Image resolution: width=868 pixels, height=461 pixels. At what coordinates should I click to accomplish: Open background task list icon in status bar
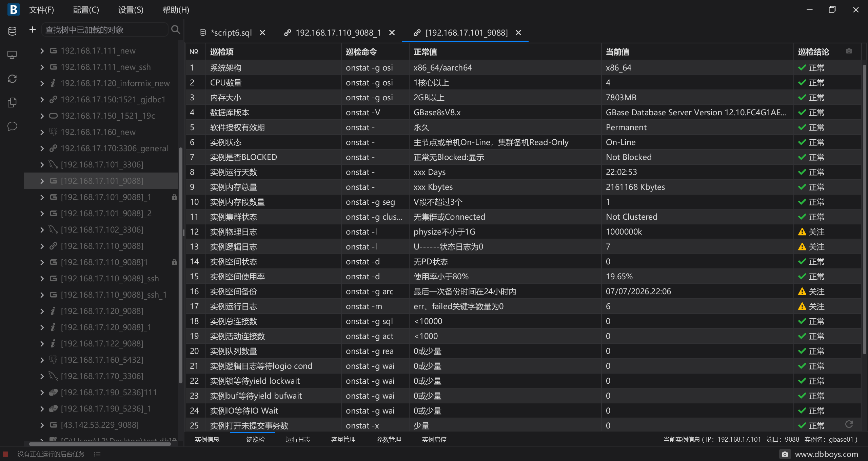tap(97, 454)
